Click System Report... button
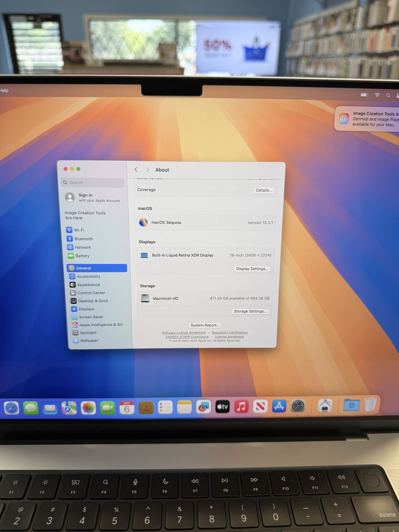399x532 pixels. [205, 325]
